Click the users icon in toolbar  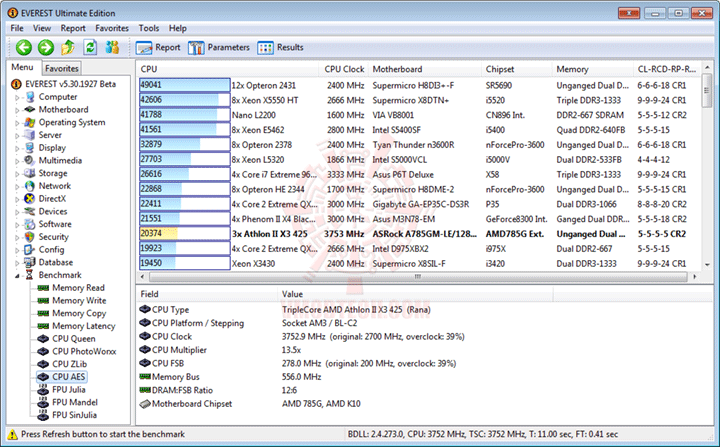click(x=112, y=47)
